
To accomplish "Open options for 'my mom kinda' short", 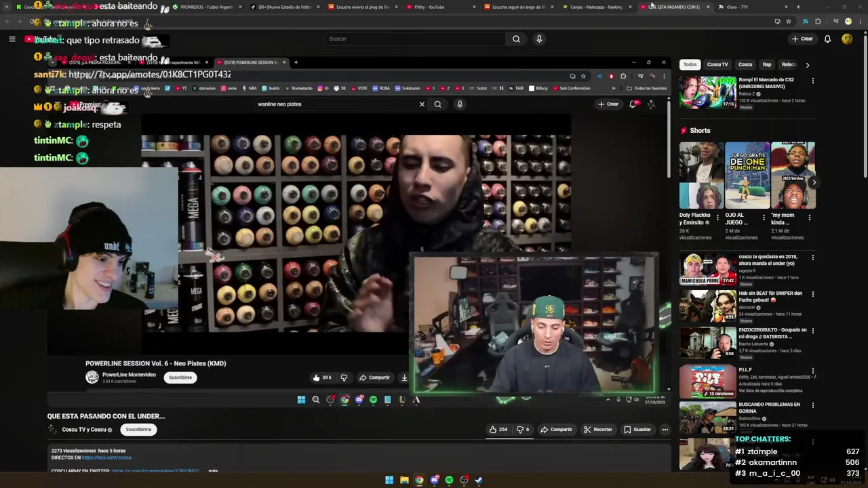I will pyautogui.click(x=809, y=218).
